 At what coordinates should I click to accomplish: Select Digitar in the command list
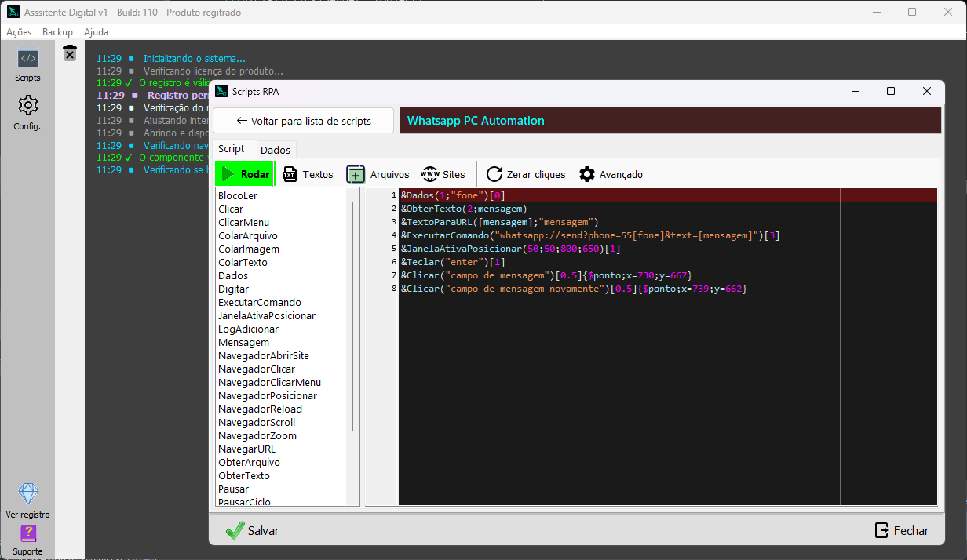point(234,289)
